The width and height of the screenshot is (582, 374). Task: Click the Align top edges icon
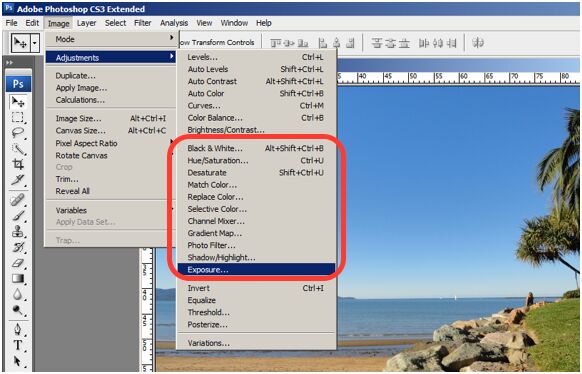(x=275, y=43)
